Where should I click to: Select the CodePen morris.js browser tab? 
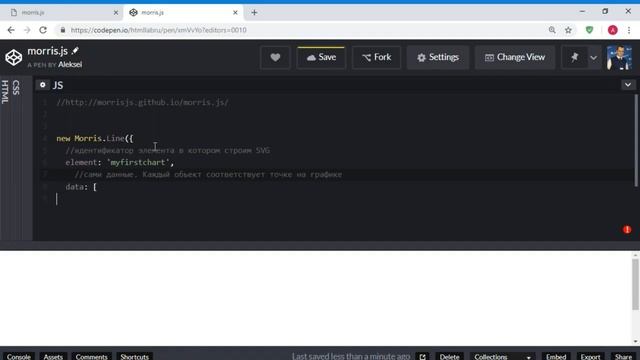(182, 13)
